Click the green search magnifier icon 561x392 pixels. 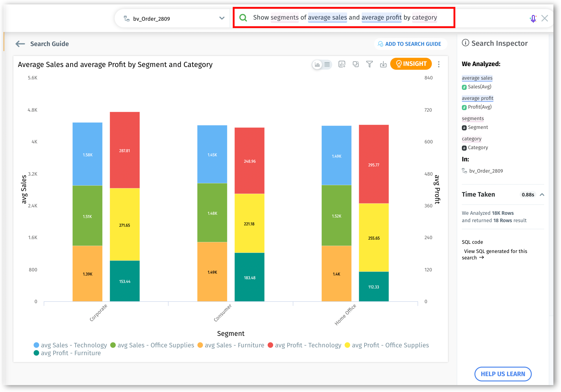click(x=243, y=18)
